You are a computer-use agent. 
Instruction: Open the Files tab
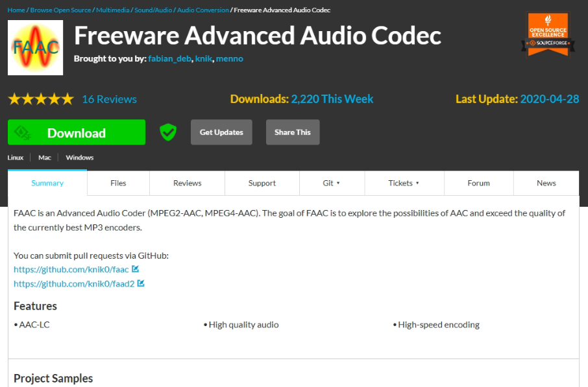[118, 183]
